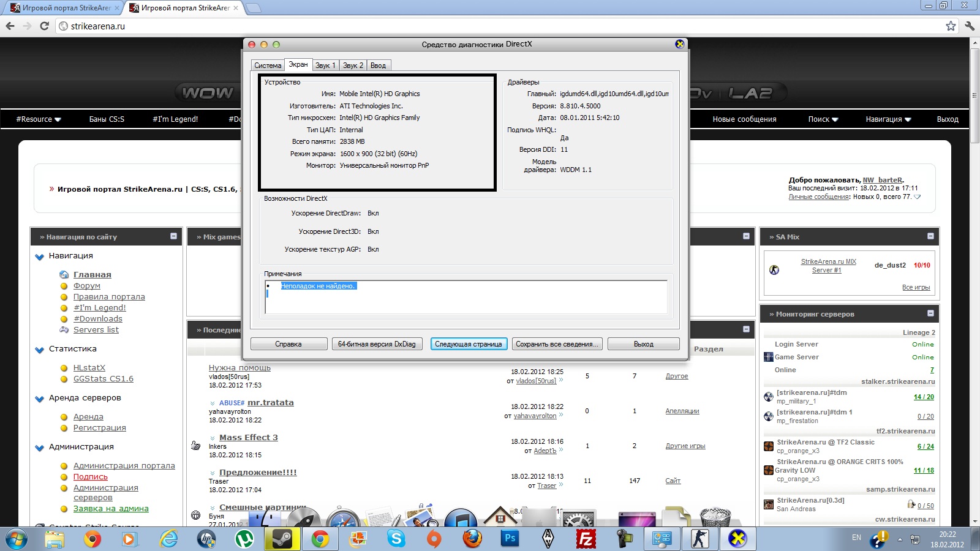Click the 'Личные сообщения' link
980x551 pixels.
pyautogui.click(x=818, y=197)
